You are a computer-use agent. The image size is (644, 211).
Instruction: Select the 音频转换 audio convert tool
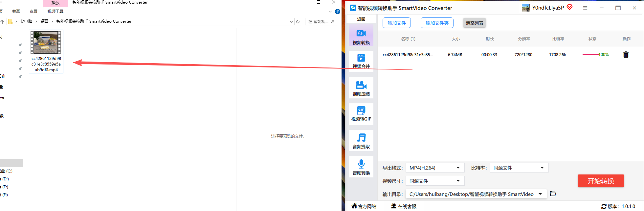[x=361, y=167]
